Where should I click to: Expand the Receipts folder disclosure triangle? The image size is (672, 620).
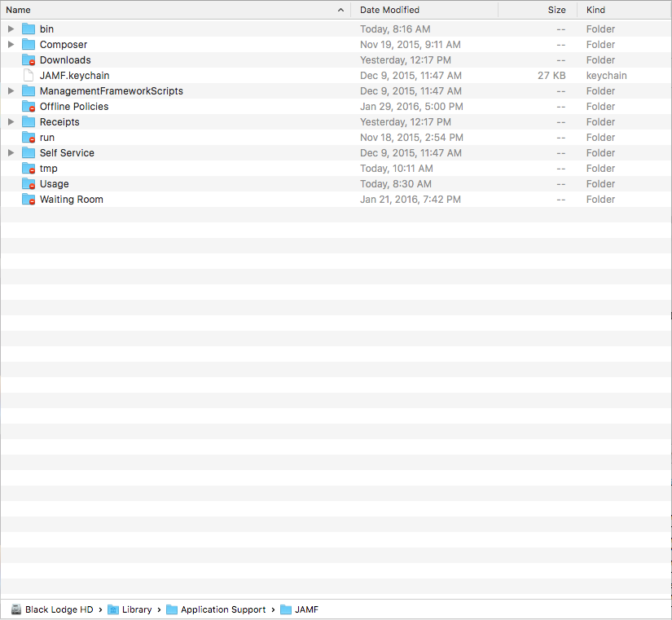pyautogui.click(x=11, y=121)
